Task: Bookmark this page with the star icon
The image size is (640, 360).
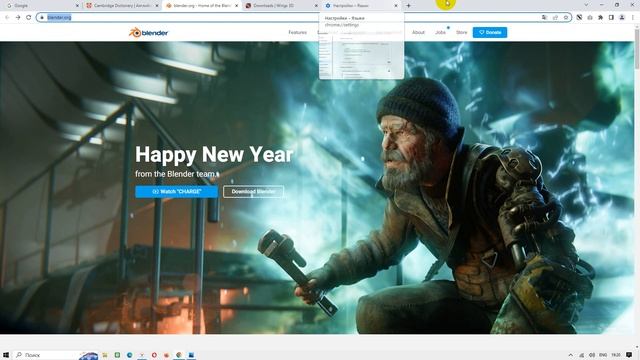Action: 566,17
